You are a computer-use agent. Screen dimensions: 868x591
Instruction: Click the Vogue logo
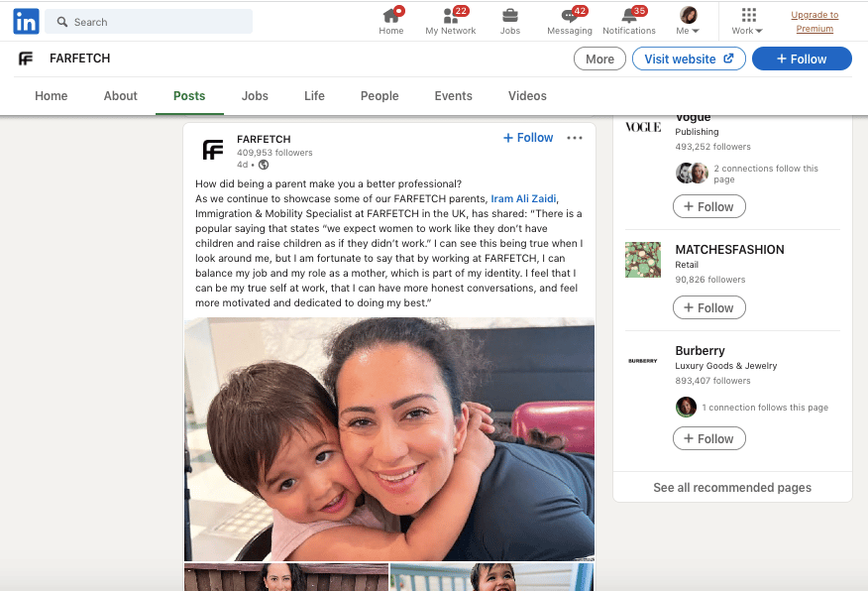(x=643, y=127)
